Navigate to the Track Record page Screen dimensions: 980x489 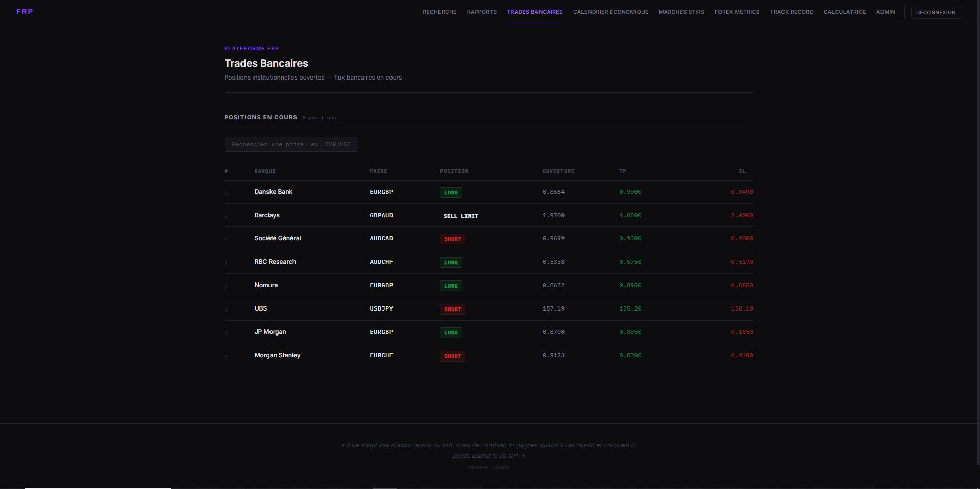tap(791, 12)
